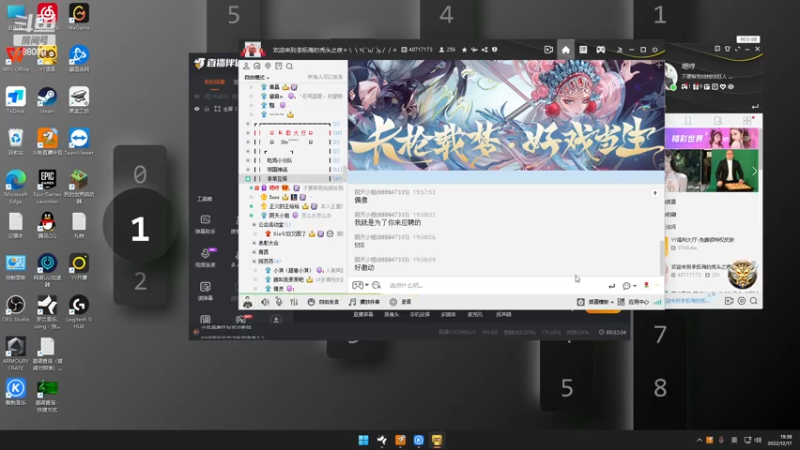The height and width of the screenshot is (450, 800).
Task: Select 手机投屏 source tab in 直播伴侣
Action: coord(419,315)
